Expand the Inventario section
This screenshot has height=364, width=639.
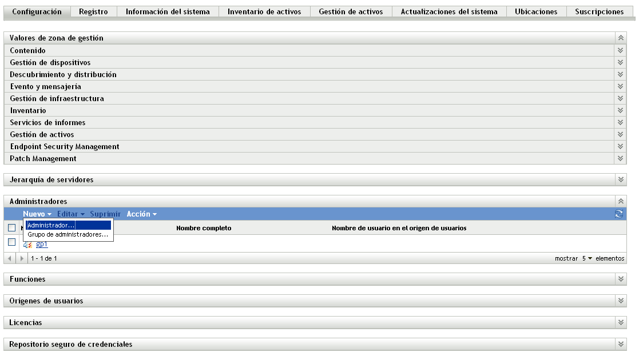coord(620,110)
